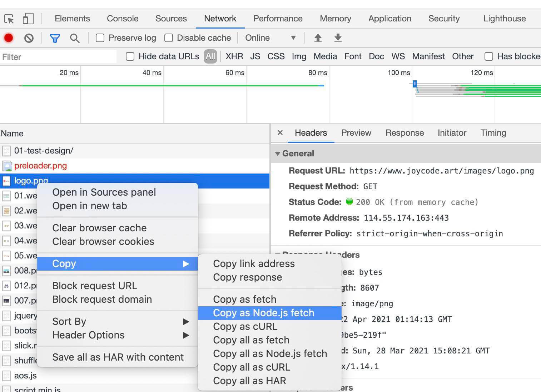This screenshot has height=392, width=541.
Task: Open the Online throttling dropdown
Action: [270, 38]
